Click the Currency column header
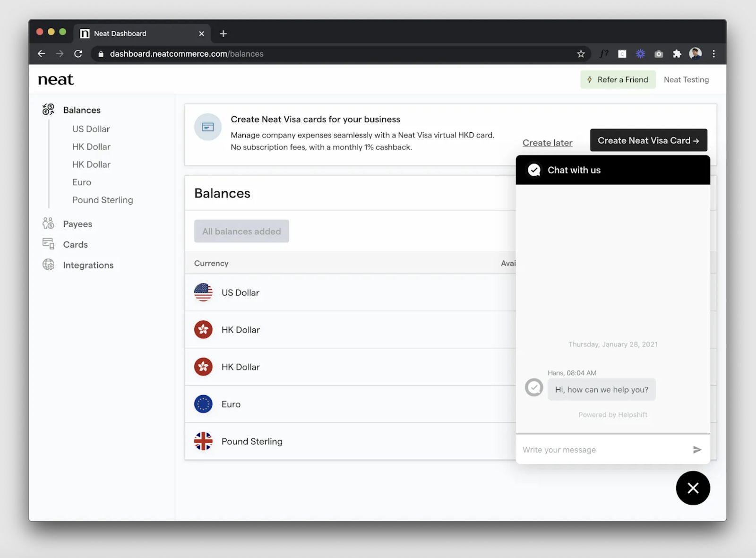Screen dimensions: 756x558 coord(211,263)
